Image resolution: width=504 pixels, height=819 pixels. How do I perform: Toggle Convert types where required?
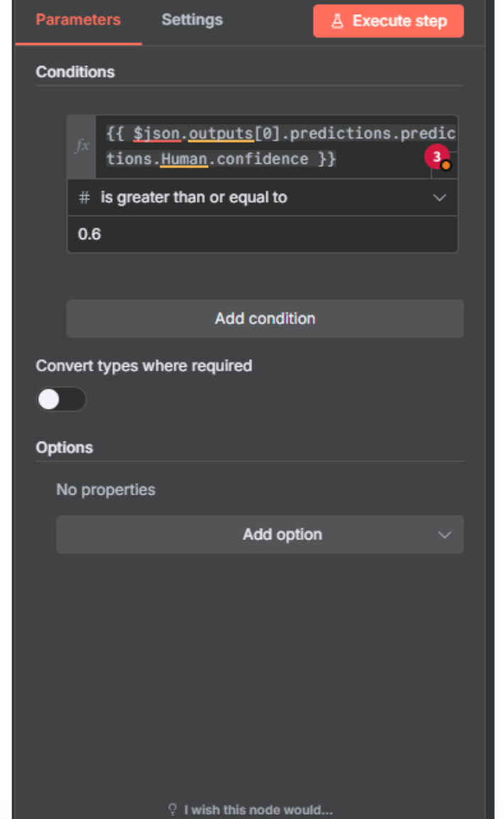pos(61,400)
